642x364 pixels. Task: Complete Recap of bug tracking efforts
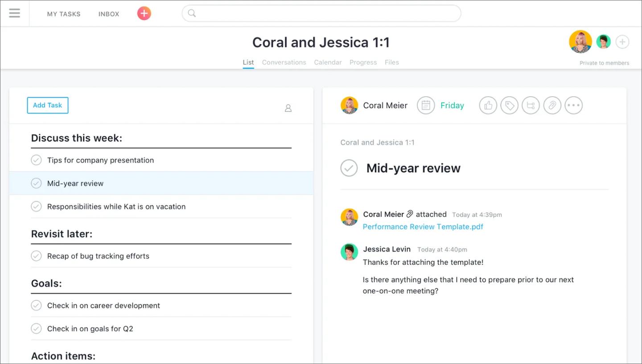pyautogui.click(x=36, y=256)
